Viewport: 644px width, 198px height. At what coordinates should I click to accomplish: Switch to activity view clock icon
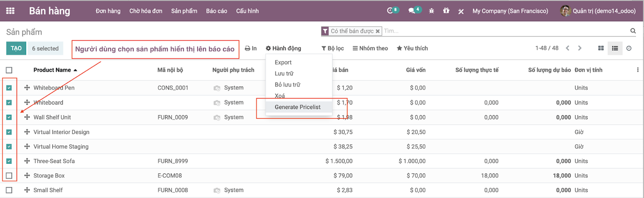(629, 48)
